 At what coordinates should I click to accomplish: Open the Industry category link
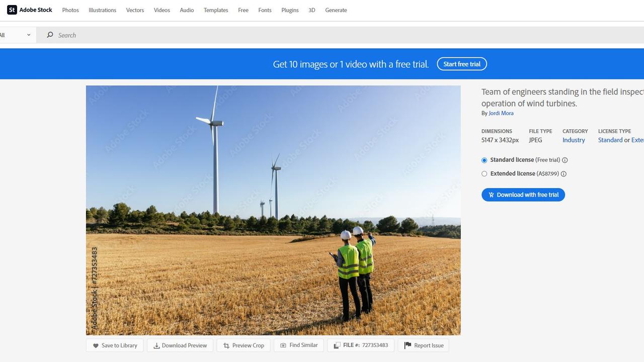574,140
